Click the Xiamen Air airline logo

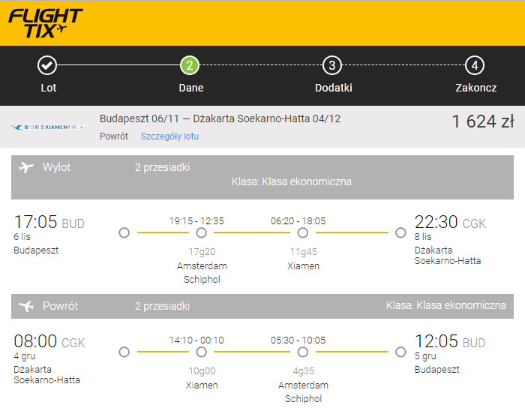tap(47, 127)
